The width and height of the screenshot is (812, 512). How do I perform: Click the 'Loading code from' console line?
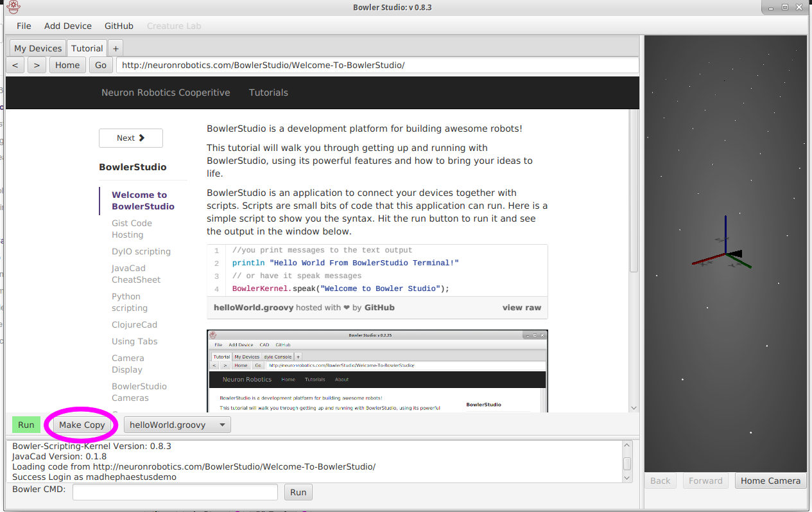(x=194, y=466)
